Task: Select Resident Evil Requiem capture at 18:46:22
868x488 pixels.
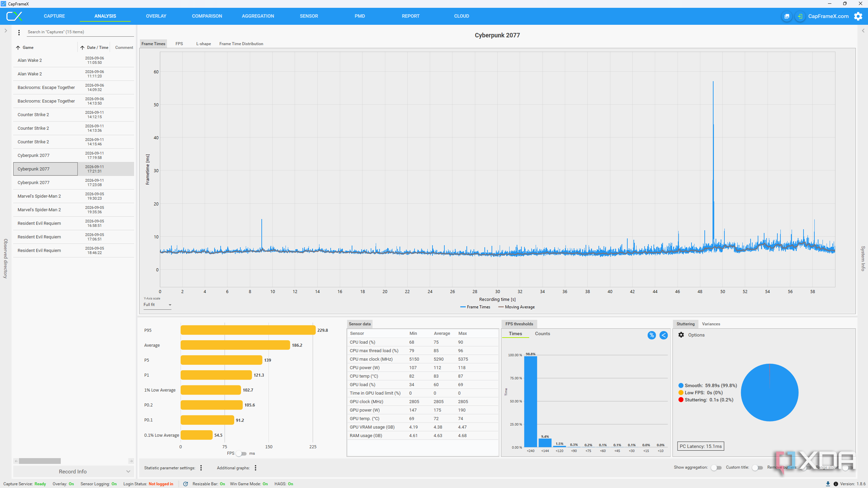Action: 74,251
